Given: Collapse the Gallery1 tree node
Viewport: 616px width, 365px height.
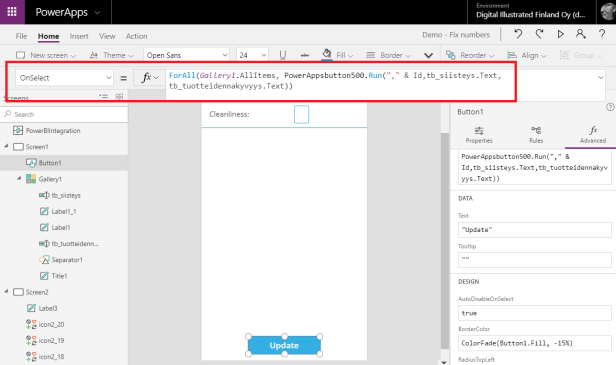Looking at the screenshot, I should (19, 178).
